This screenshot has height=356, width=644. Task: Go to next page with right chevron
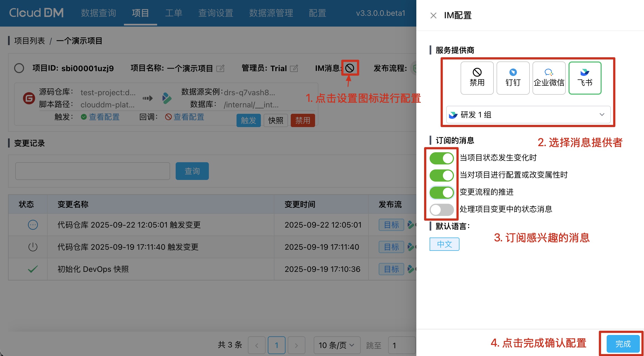pos(296,345)
